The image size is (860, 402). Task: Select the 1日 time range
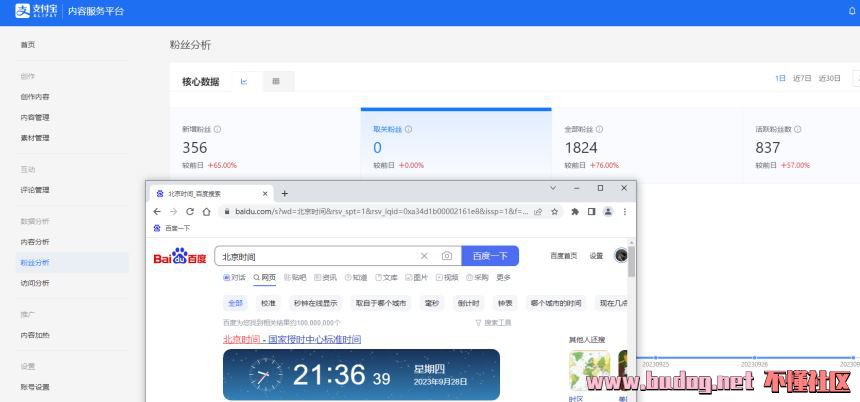pos(780,78)
